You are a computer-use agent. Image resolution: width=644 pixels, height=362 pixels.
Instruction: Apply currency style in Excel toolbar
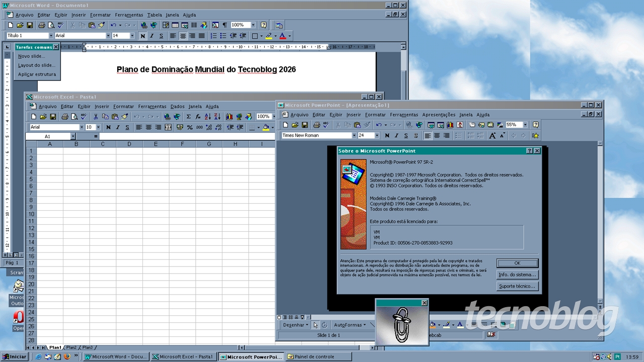[x=180, y=127]
